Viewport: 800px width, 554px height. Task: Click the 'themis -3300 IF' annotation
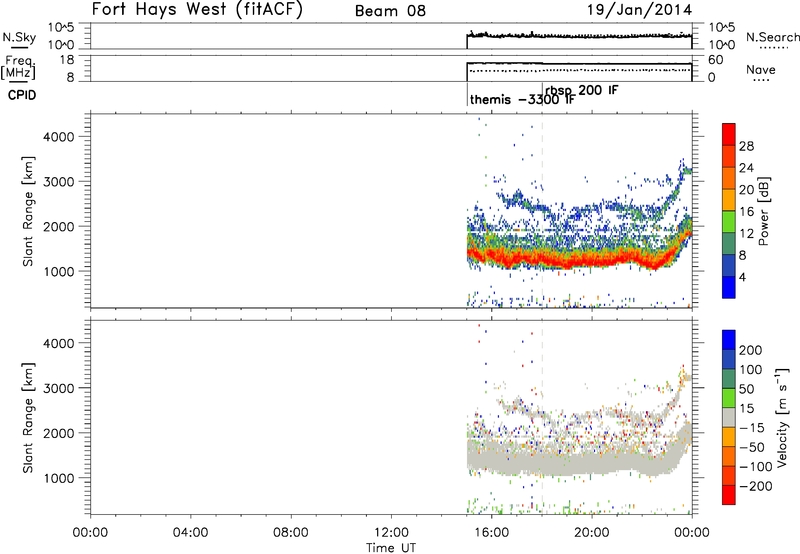(522, 99)
